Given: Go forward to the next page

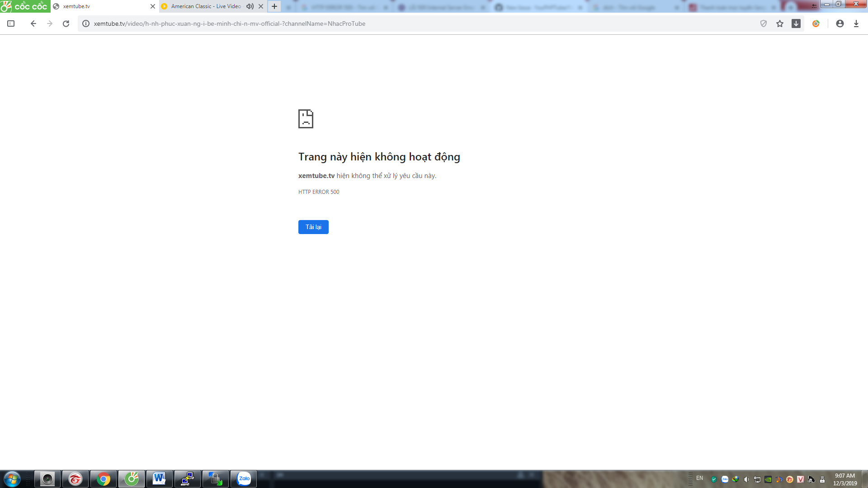Looking at the screenshot, I should point(50,23).
